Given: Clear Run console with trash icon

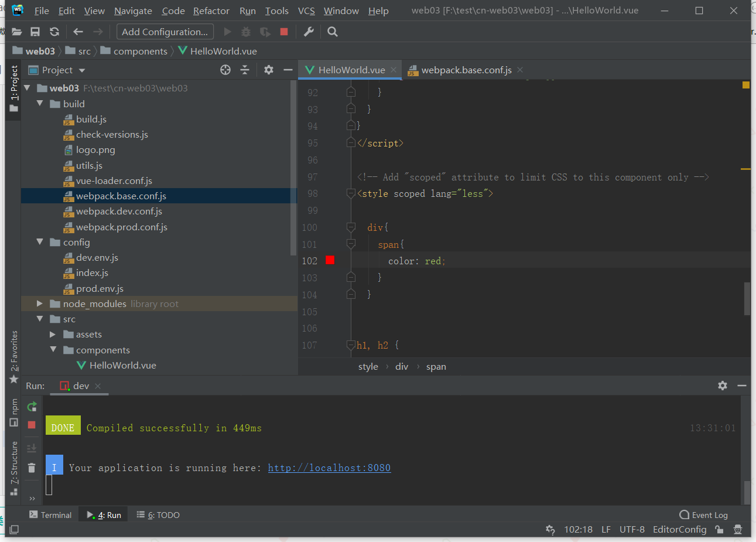Looking at the screenshot, I should click(32, 468).
